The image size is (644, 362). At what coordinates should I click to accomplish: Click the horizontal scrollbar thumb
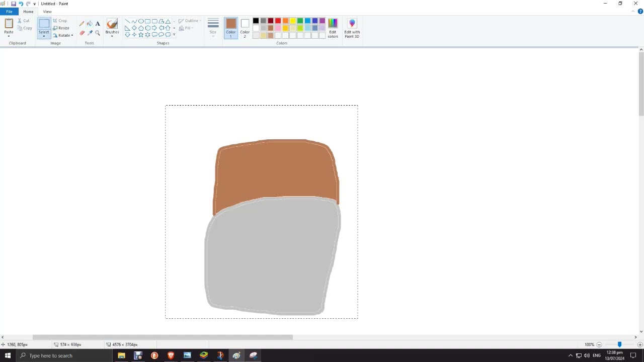coord(163,337)
